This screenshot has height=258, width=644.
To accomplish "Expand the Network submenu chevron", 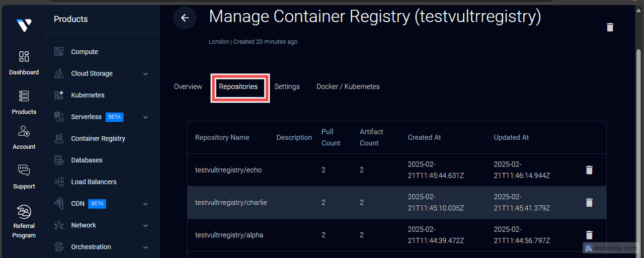I will click(x=145, y=226).
